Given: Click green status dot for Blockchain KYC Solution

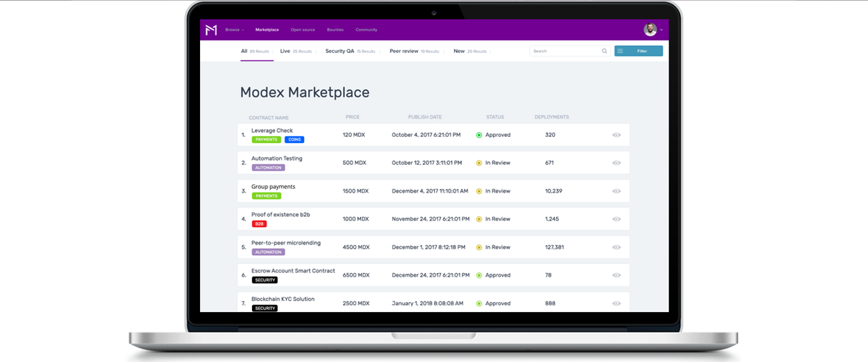Looking at the screenshot, I should pyautogui.click(x=479, y=304).
